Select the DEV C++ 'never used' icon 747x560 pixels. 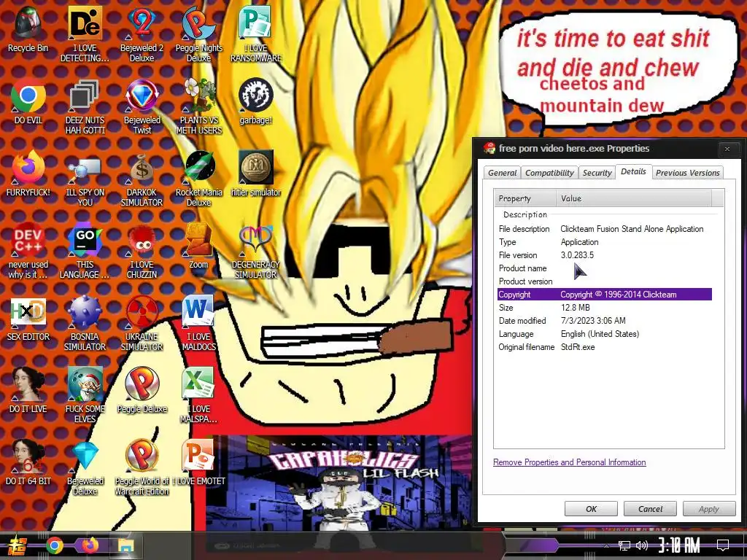click(x=28, y=251)
